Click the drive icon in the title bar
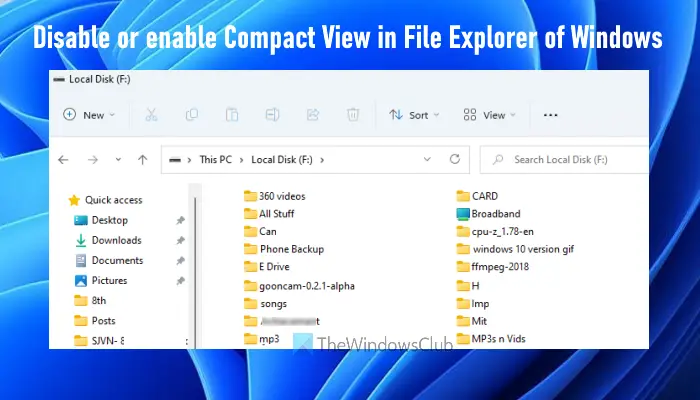The width and height of the screenshot is (700, 400). (x=58, y=79)
